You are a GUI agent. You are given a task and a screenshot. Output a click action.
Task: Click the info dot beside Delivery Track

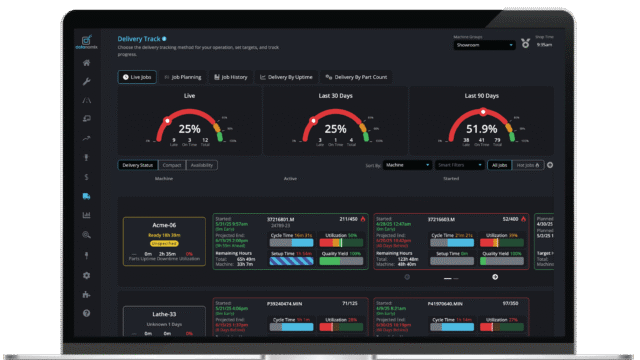(x=164, y=39)
